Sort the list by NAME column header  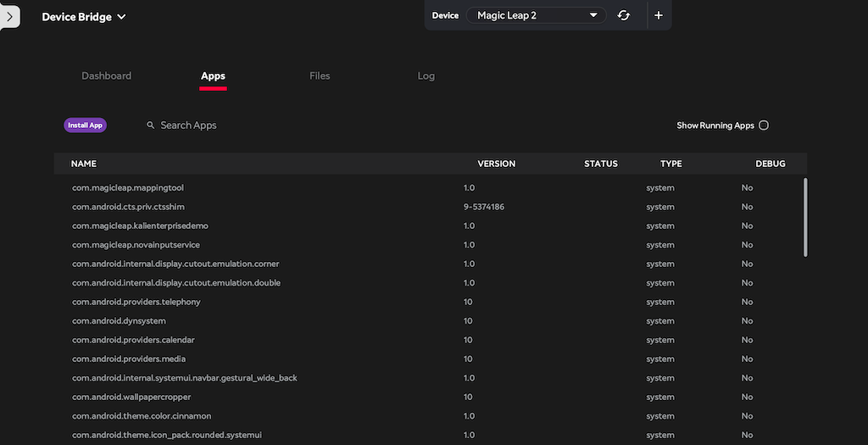[x=84, y=164]
